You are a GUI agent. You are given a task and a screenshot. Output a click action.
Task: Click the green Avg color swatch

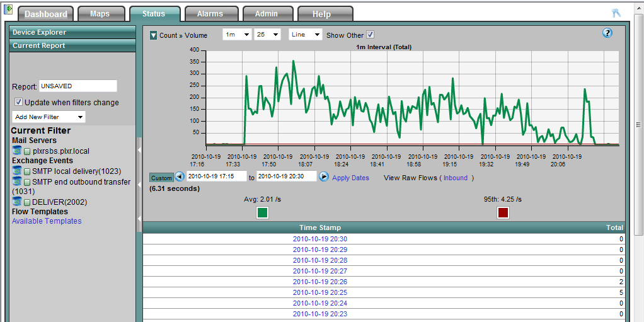pyautogui.click(x=262, y=213)
